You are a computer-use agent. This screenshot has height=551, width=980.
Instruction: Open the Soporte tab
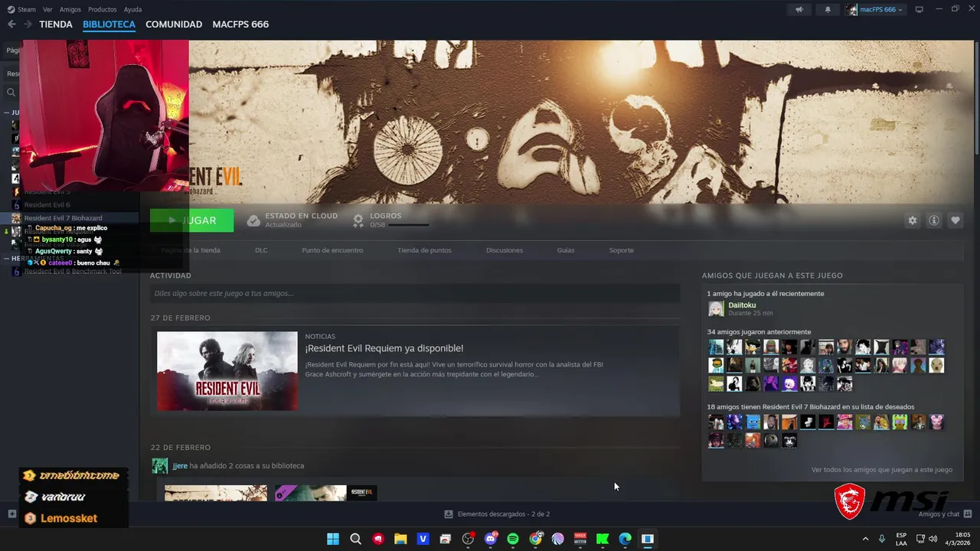[x=621, y=250]
